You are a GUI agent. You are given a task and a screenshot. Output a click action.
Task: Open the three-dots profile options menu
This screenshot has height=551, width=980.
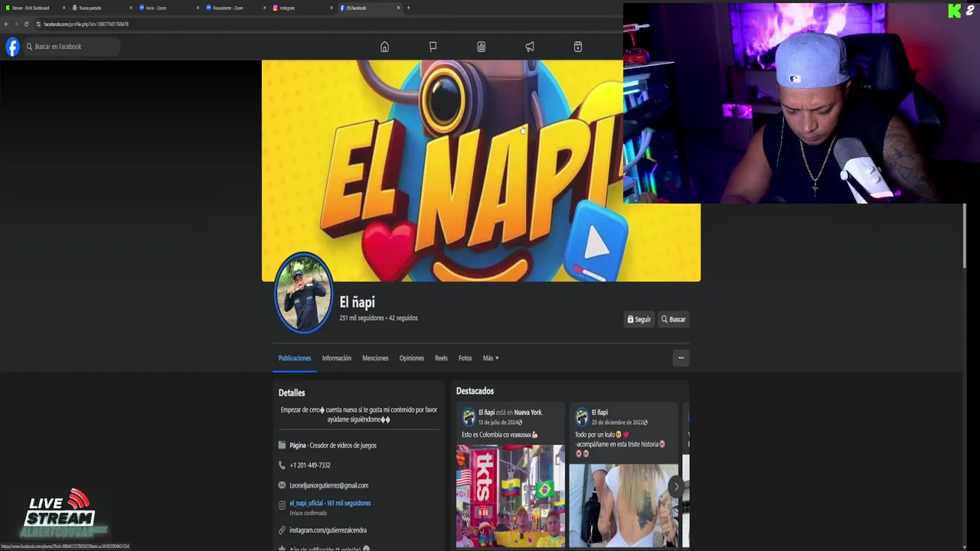pos(681,358)
